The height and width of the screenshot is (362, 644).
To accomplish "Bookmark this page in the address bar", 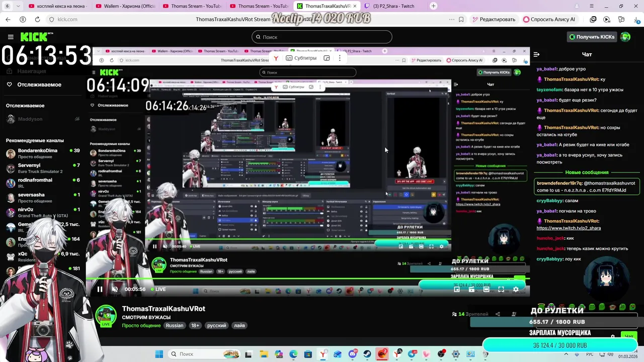I will pyautogui.click(x=461, y=19).
